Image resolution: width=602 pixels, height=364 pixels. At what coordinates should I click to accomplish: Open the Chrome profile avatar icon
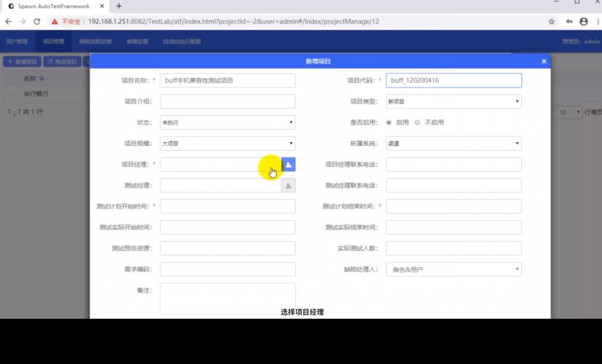click(585, 22)
